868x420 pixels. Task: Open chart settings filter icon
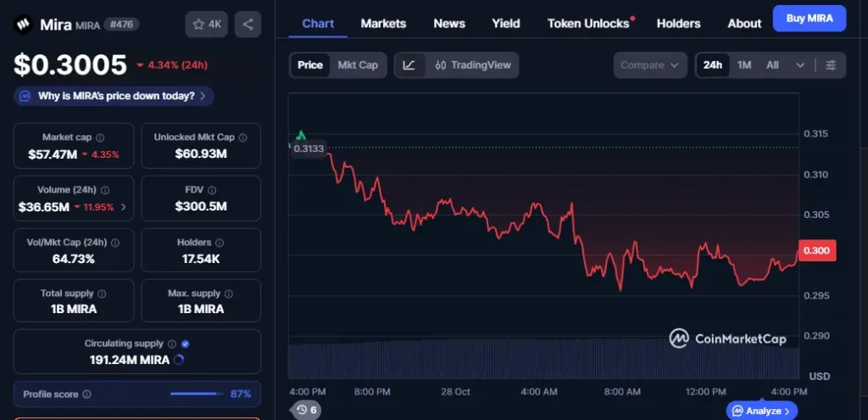(831, 65)
